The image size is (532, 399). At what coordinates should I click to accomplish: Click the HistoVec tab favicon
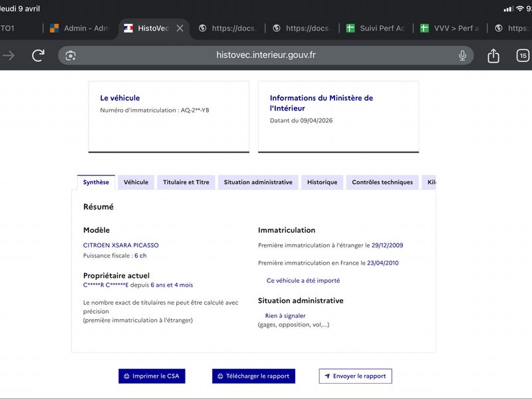pos(128,28)
